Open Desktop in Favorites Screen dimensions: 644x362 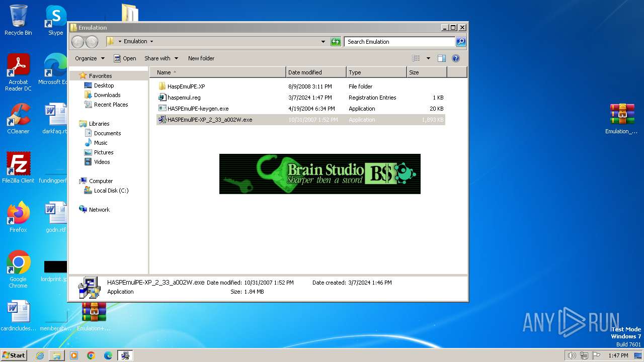(104, 85)
